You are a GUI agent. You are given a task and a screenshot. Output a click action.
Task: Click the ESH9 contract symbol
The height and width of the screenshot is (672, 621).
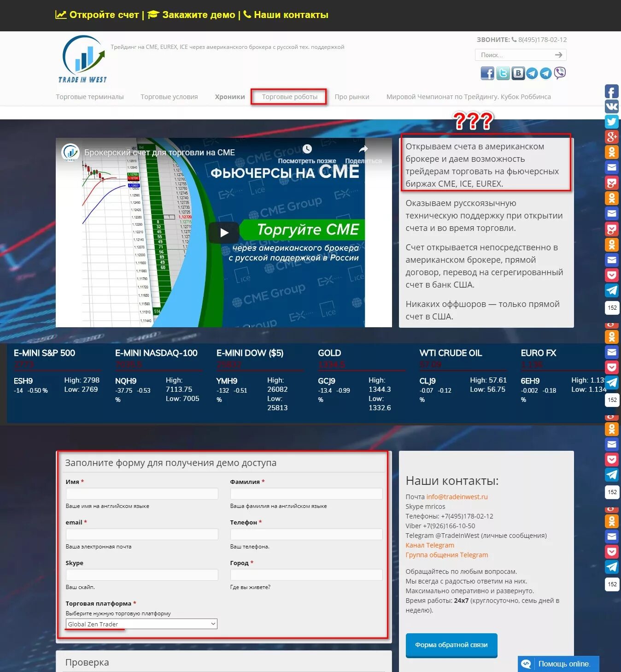[x=23, y=381]
